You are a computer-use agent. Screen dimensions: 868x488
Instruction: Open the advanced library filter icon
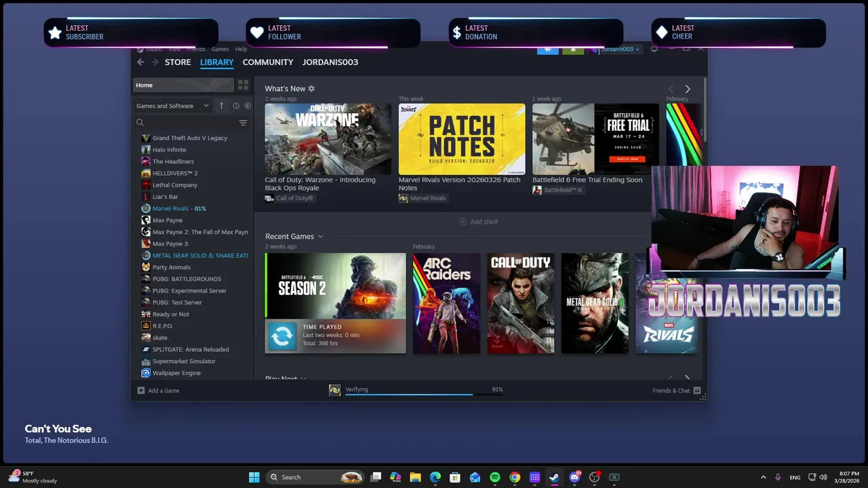tap(243, 123)
